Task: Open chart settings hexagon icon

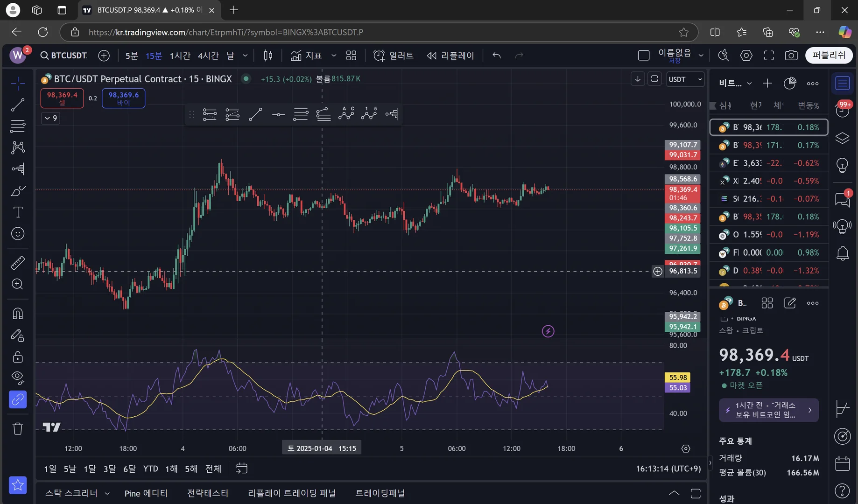Action: pos(746,56)
